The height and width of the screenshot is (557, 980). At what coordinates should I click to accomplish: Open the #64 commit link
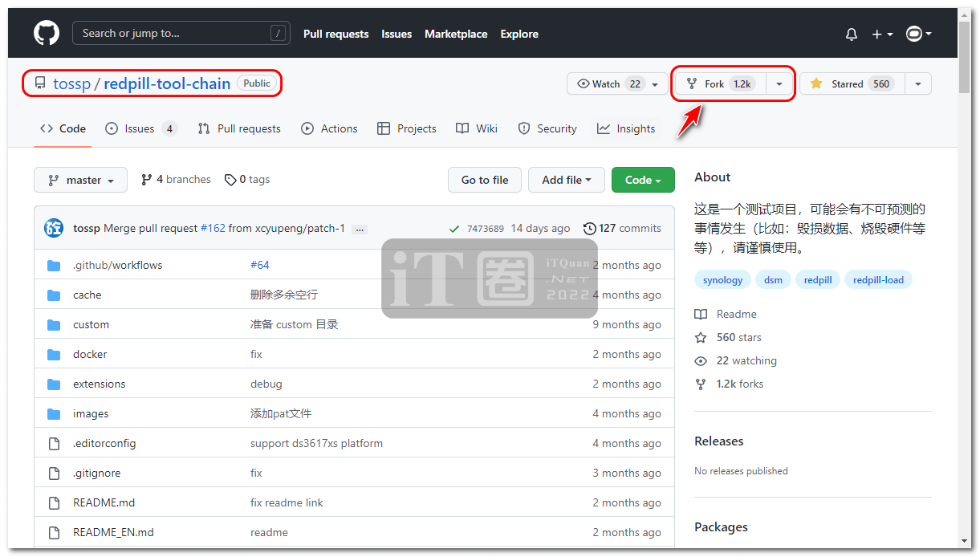pos(260,265)
